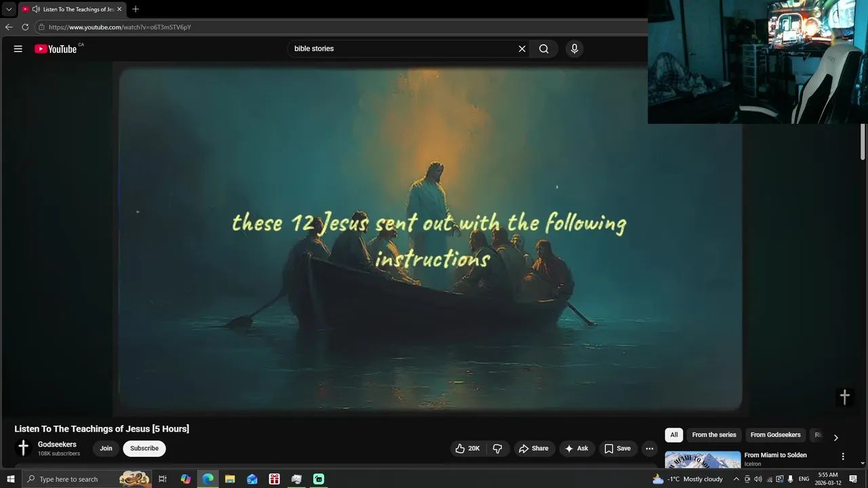Viewport: 868px width, 488px height.
Task: Select 'Listen To The Teachings of Jesus' tab
Action: [72, 9]
